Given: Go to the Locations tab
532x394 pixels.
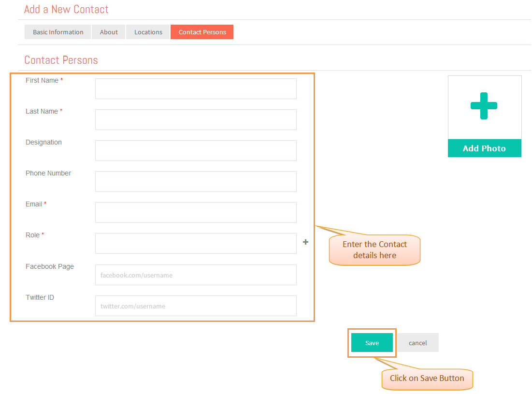Looking at the screenshot, I should (x=148, y=32).
